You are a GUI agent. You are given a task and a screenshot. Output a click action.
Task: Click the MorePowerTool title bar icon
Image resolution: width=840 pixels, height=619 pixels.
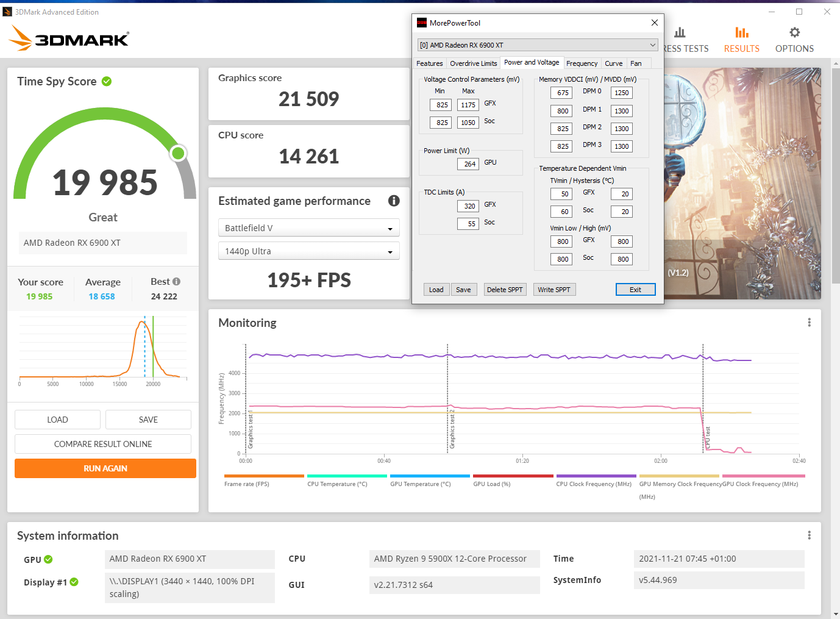[x=422, y=23]
